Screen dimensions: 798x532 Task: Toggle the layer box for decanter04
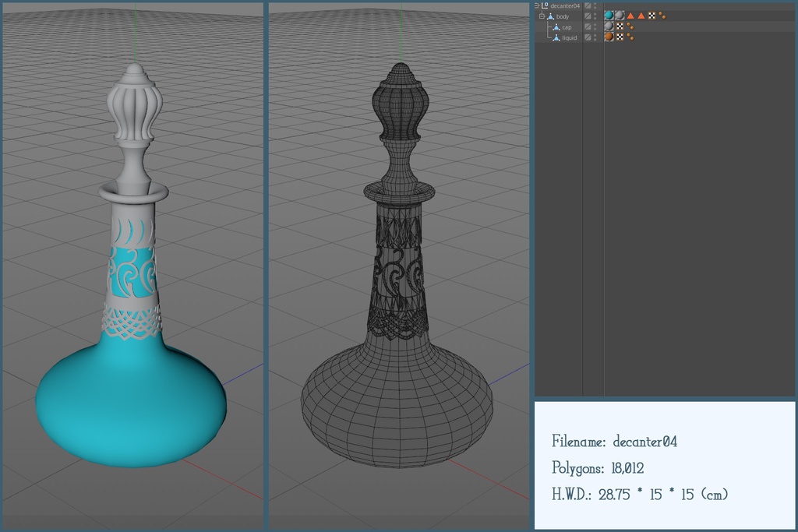[588, 5]
